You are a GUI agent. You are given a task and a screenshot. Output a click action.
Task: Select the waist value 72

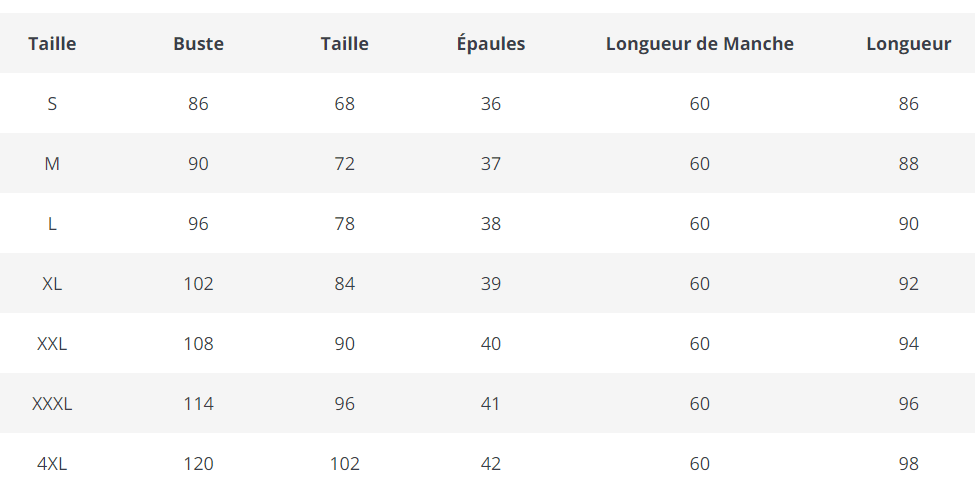pyautogui.click(x=344, y=163)
